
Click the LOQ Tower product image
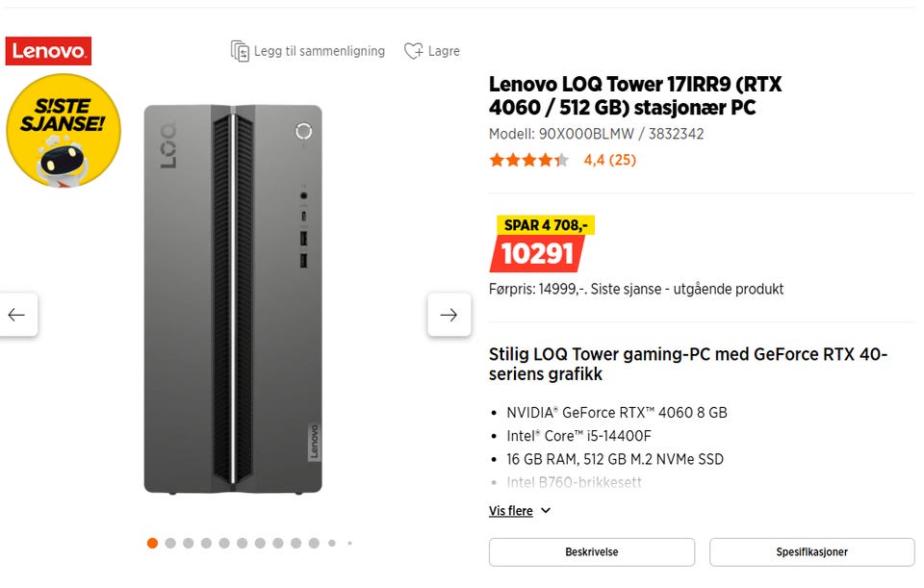tap(233, 298)
